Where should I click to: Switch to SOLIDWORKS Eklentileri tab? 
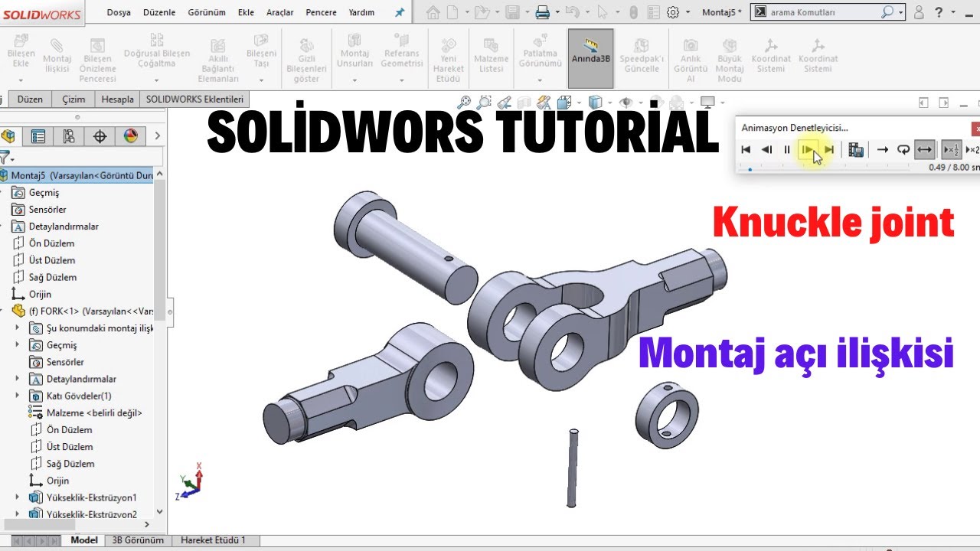tap(194, 99)
